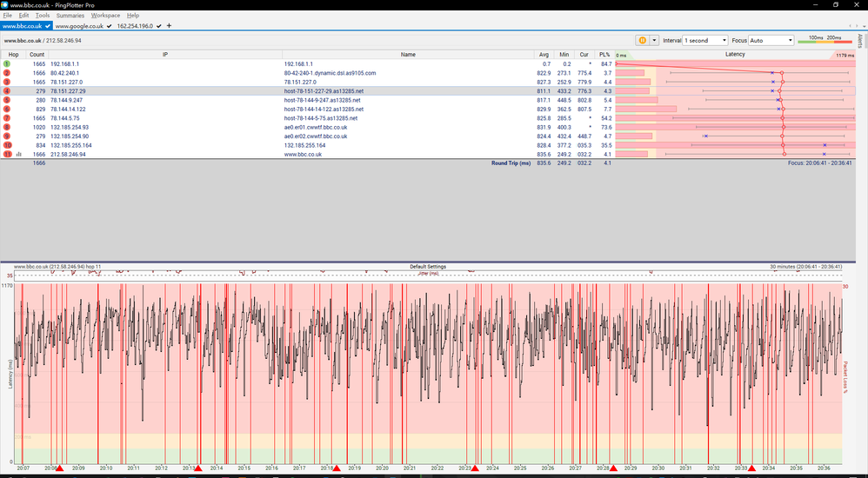Add a new target tab with plus icon
The width and height of the screenshot is (868, 478).
pos(169,25)
